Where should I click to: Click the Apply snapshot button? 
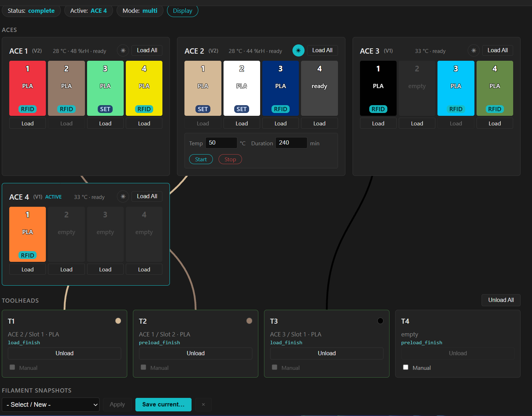coord(117,405)
